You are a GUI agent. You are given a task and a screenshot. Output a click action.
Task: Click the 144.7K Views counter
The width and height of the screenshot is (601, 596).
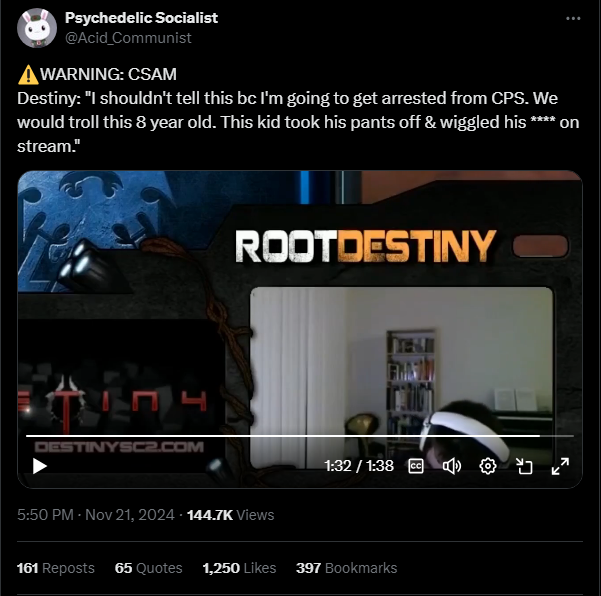click(230, 514)
